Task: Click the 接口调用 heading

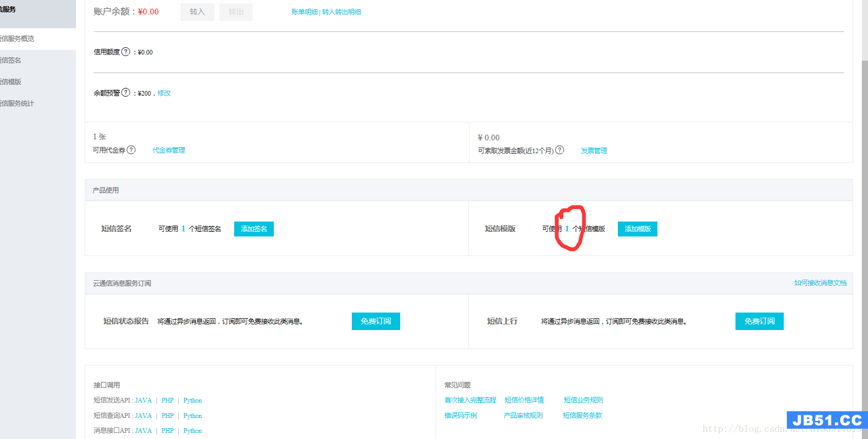Action: pos(107,385)
